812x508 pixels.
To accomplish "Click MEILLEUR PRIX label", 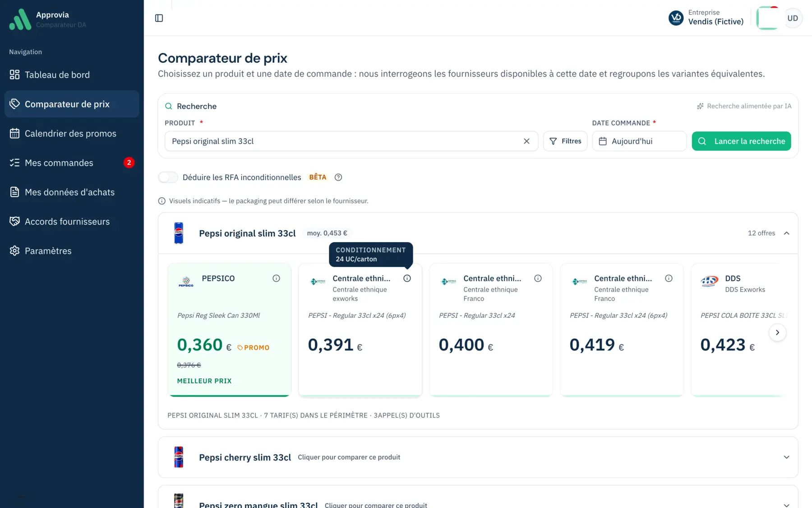I will 204,381.
